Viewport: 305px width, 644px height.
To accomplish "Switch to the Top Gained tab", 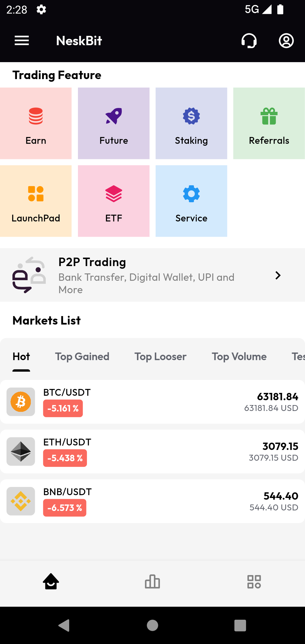I will pyautogui.click(x=82, y=357).
